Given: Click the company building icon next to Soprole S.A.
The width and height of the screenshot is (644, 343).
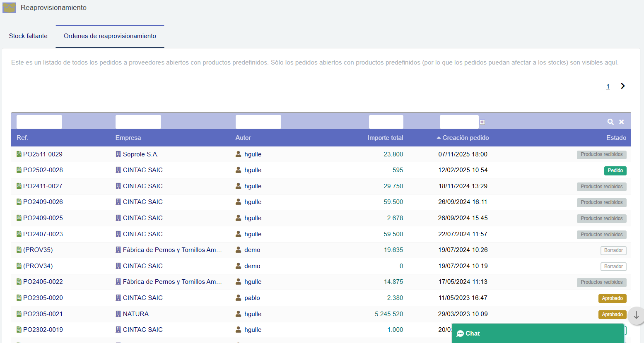Looking at the screenshot, I should click(117, 154).
